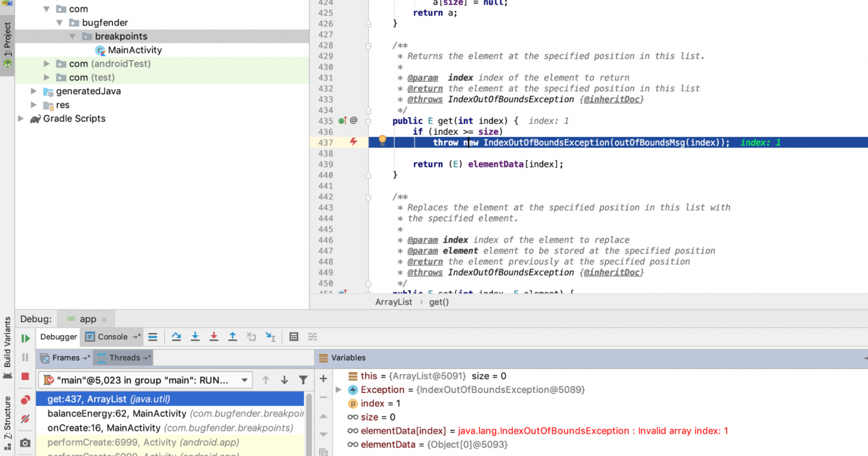Click the Step Out up-arrow icon

233,337
